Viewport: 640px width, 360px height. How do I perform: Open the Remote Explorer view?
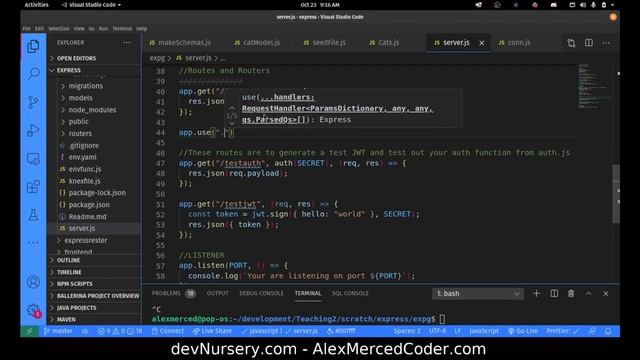tap(33, 159)
